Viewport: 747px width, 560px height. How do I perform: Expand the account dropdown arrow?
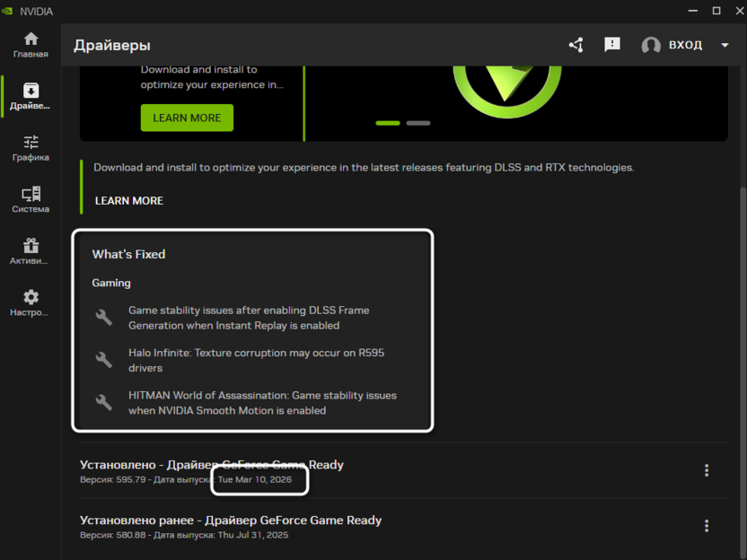[725, 45]
